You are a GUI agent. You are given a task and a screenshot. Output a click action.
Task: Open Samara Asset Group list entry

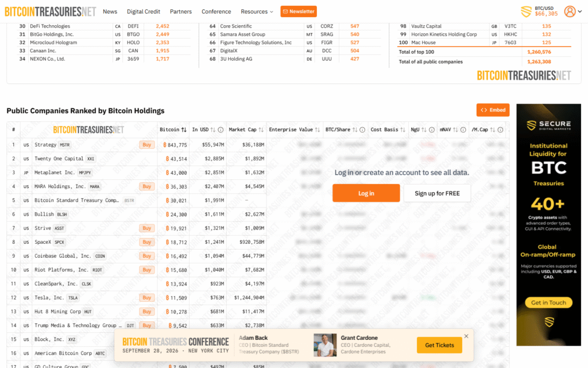[243, 34]
